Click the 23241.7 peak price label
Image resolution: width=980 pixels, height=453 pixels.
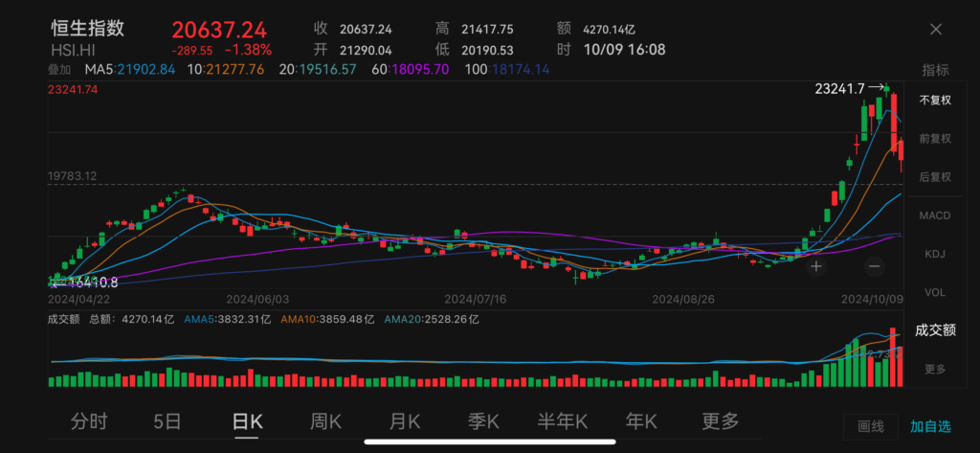[840, 89]
